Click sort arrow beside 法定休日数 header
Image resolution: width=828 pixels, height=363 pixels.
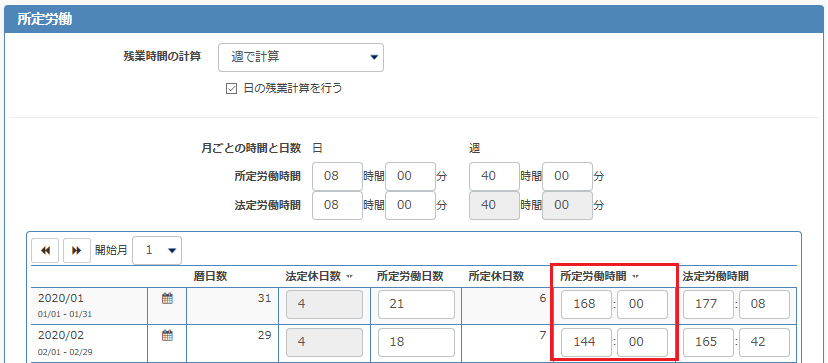350,276
